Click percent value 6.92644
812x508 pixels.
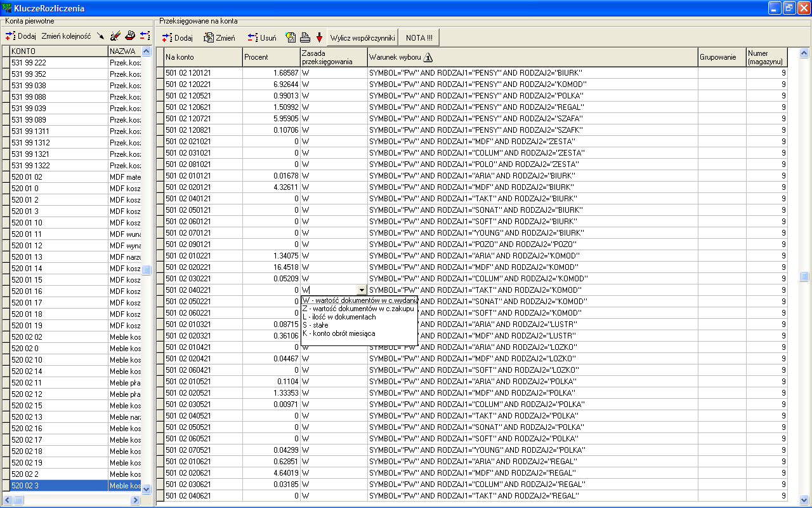click(272, 84)
